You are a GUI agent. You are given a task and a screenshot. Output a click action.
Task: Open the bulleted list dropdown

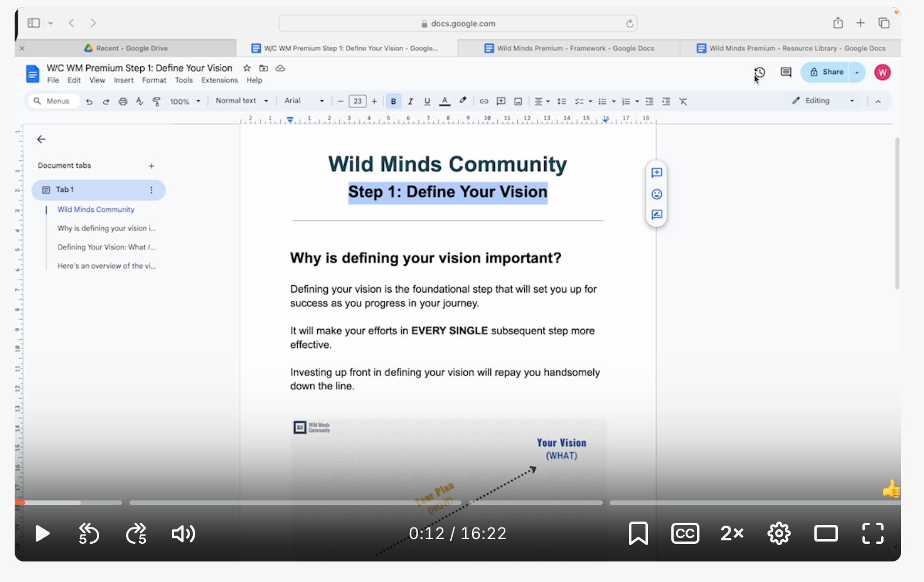pyautogui.click(x=607, y=101)
